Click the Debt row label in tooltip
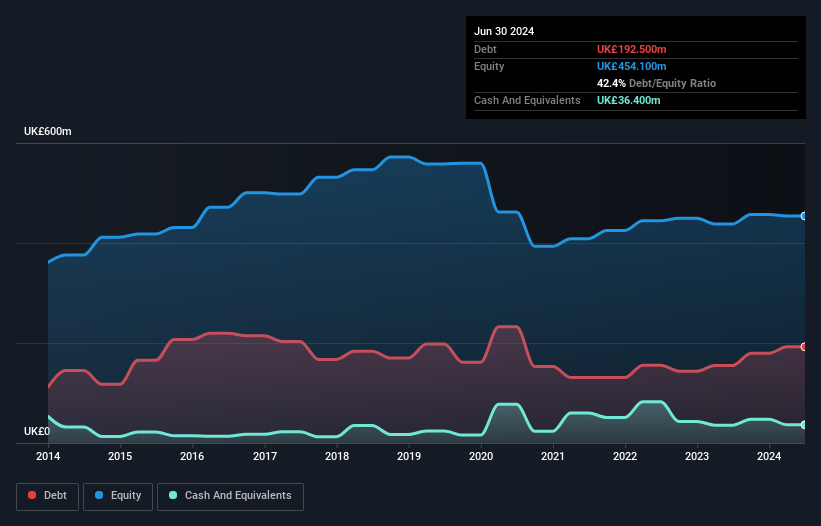Viewport: 821px width, 526px height. tap(485, 49)
